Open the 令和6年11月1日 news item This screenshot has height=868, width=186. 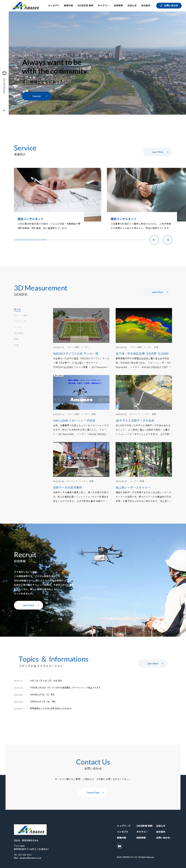(x=43, y=702)
